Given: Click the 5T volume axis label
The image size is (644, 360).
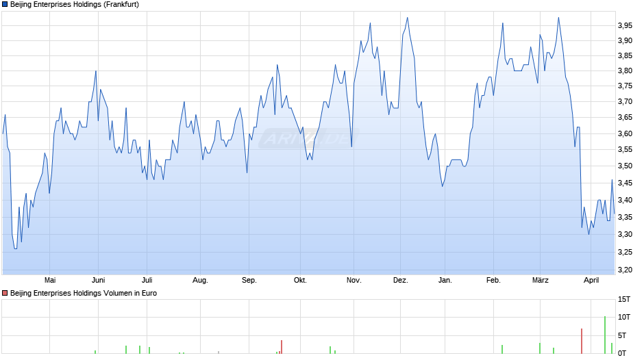Looking at the screenshot, I should [622, 335].
